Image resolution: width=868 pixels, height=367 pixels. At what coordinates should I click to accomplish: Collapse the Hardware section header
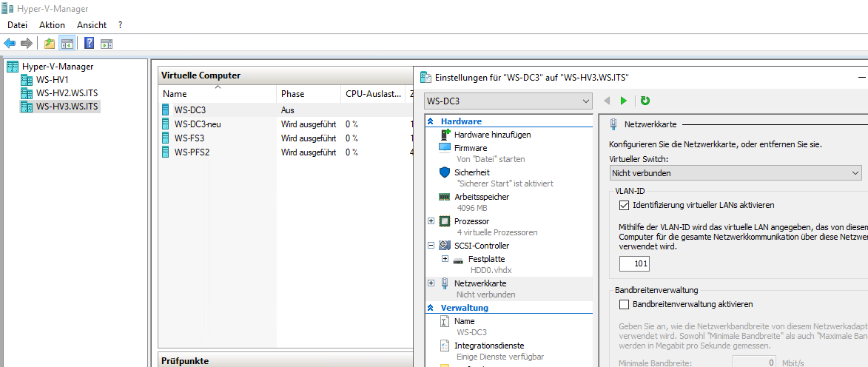[431, 121]
